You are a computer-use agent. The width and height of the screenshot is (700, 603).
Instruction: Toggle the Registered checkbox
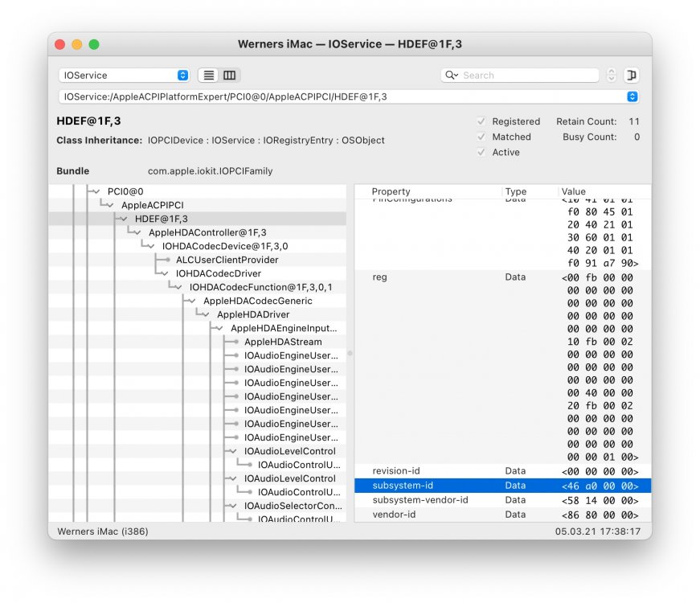click(x=481, y=121)
